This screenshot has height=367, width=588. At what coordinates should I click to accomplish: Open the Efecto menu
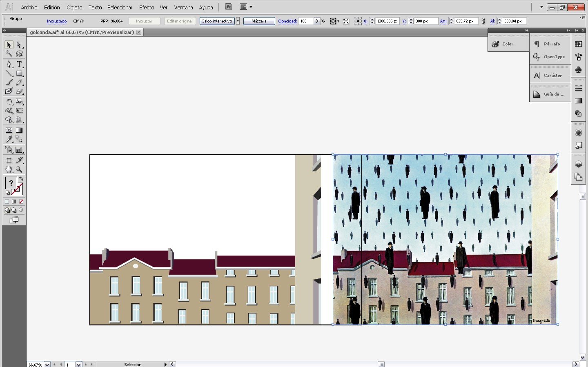pos(147,7)
